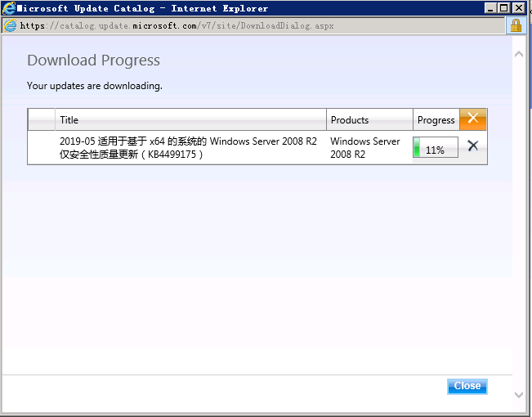Select the 2019-05 KB4499175 update title text
This screenshot has width=532, height=417.
click(188, 147)
